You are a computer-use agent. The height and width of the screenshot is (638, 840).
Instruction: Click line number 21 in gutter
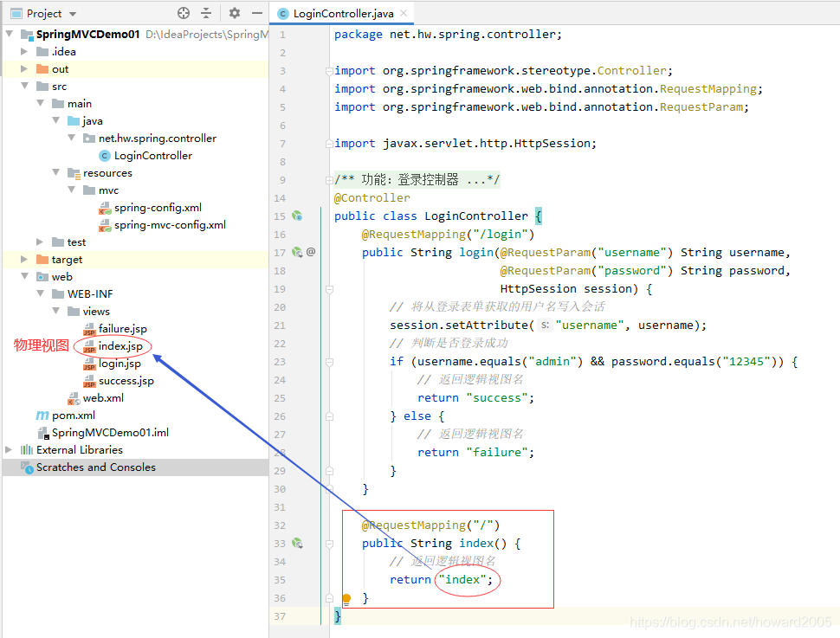pyautogui.click(x=280, y=325)
